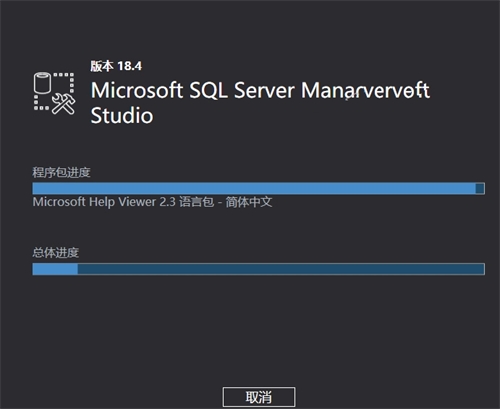Image resolution: width=500 pixels, height=409 pixels.
Task: Click the word SQL in the title
Action: click(208, 90)
